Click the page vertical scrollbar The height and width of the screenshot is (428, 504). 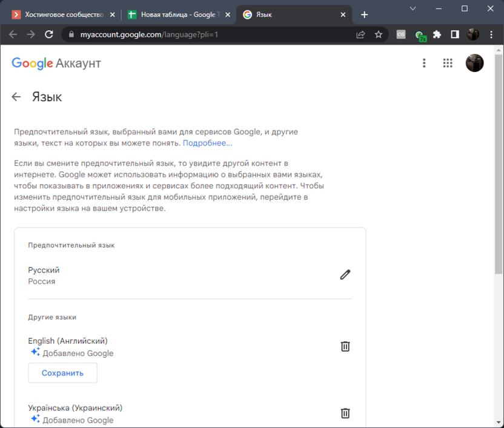pos(499,182)
